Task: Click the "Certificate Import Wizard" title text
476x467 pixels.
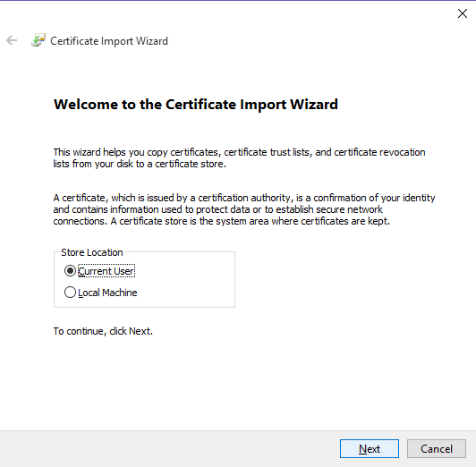Action: click(109, 41)
